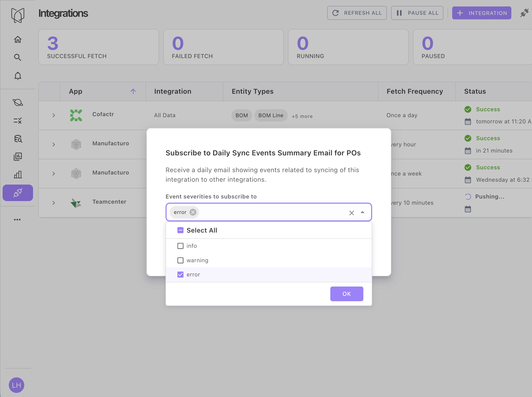Open the Home icon in sidebar
Image resolution: width=532 pixels, height=397 pixels.
[18, 39]
